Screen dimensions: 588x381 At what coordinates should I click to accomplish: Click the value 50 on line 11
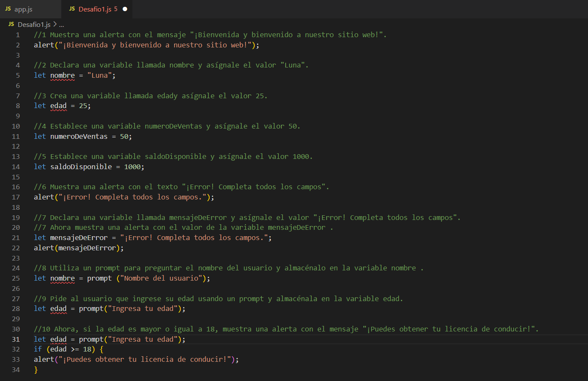[124, 136]
